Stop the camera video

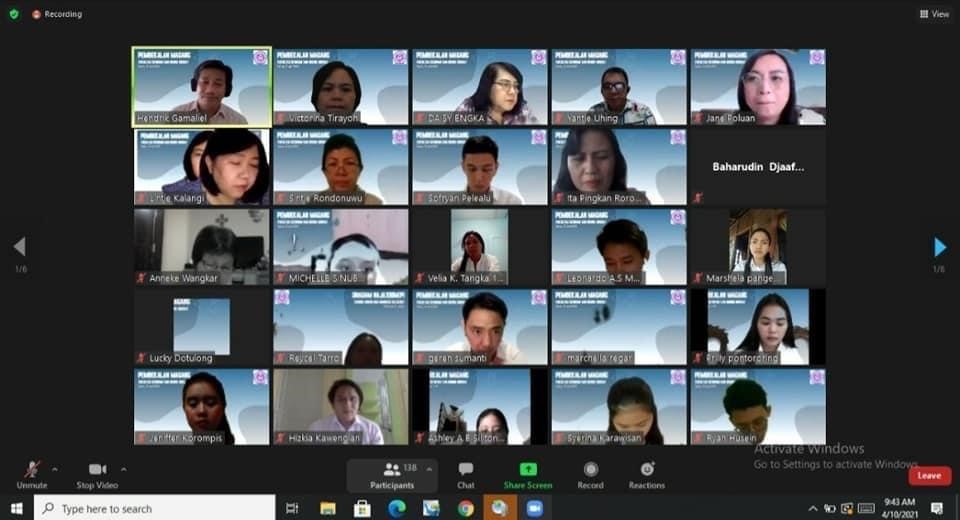pyautogui.click(x=97, y=474)
